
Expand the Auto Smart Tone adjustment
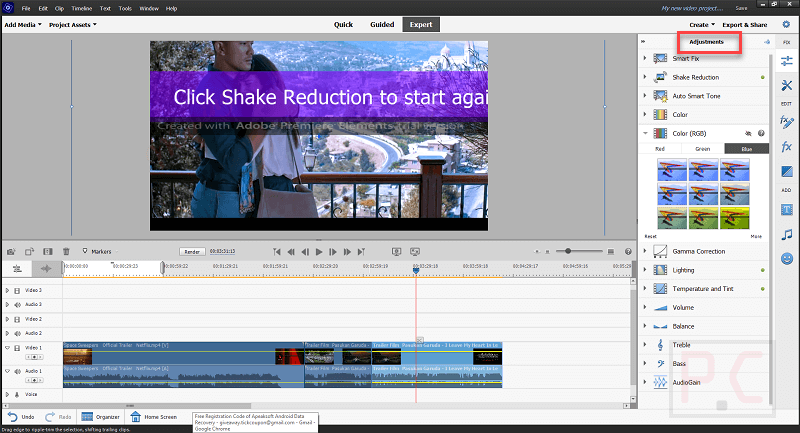(x=645, y=95)
